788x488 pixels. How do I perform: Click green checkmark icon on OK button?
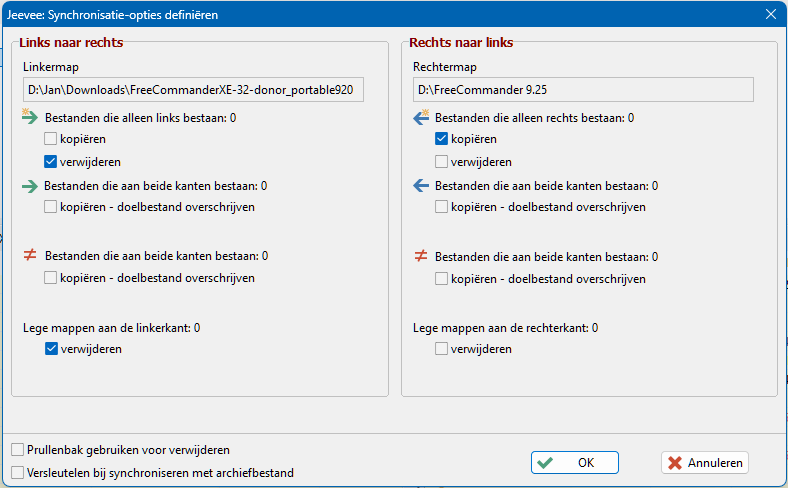coord(545,462)
